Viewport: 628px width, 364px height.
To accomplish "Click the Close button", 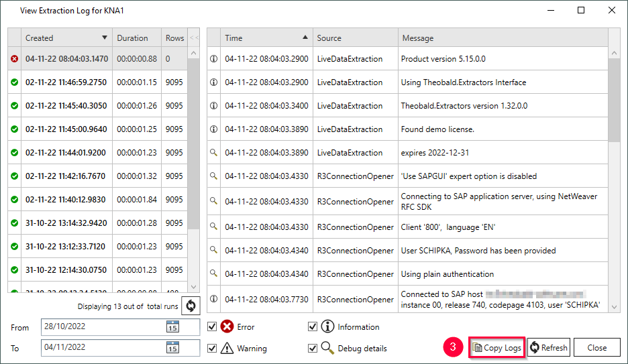I will click(x=596, y=347).
